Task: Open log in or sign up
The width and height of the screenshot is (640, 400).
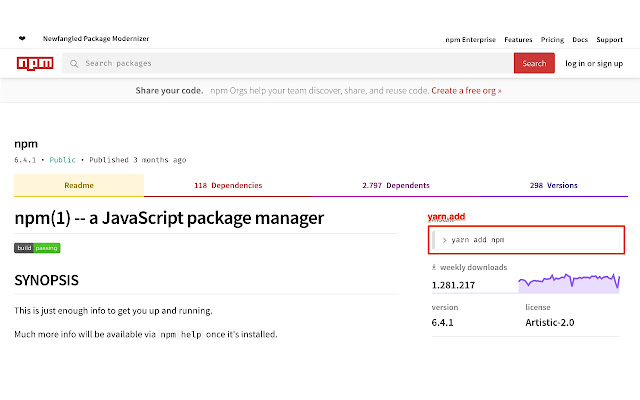Action: click(594, 64)
